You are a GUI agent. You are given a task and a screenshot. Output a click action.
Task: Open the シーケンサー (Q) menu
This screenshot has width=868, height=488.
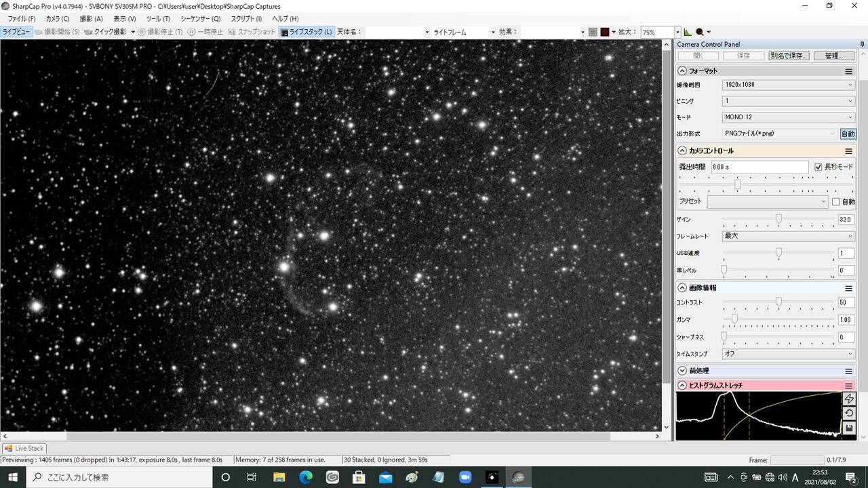200,19
